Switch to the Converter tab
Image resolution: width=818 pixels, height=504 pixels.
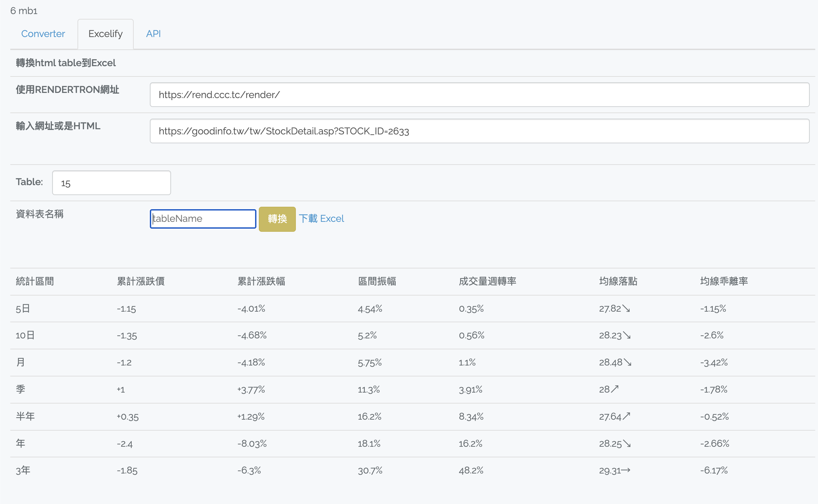point(43,34)
